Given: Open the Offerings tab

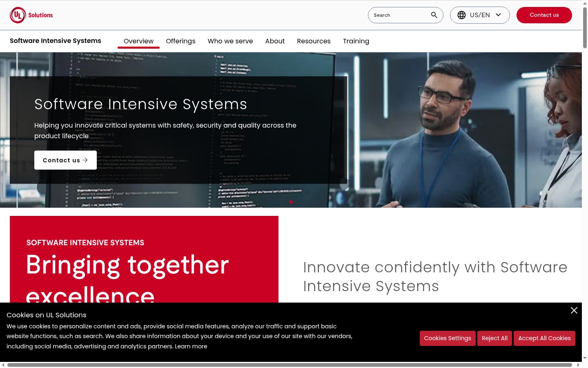Looking at the screenshot, I should [x=180, y=41].
